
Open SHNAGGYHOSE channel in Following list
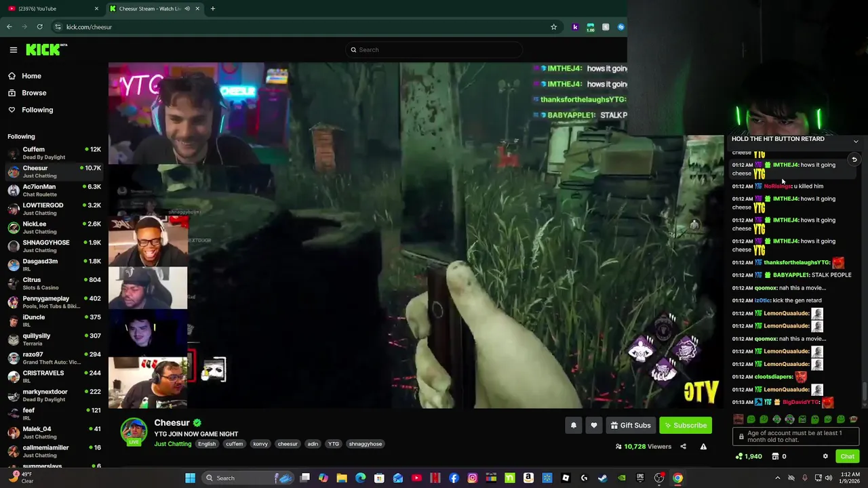54,247
